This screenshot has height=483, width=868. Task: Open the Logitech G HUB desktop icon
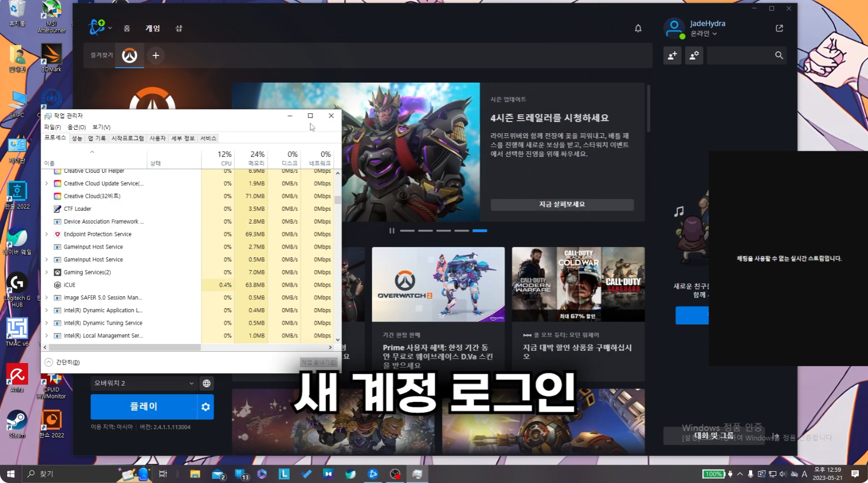pos(17,289)
